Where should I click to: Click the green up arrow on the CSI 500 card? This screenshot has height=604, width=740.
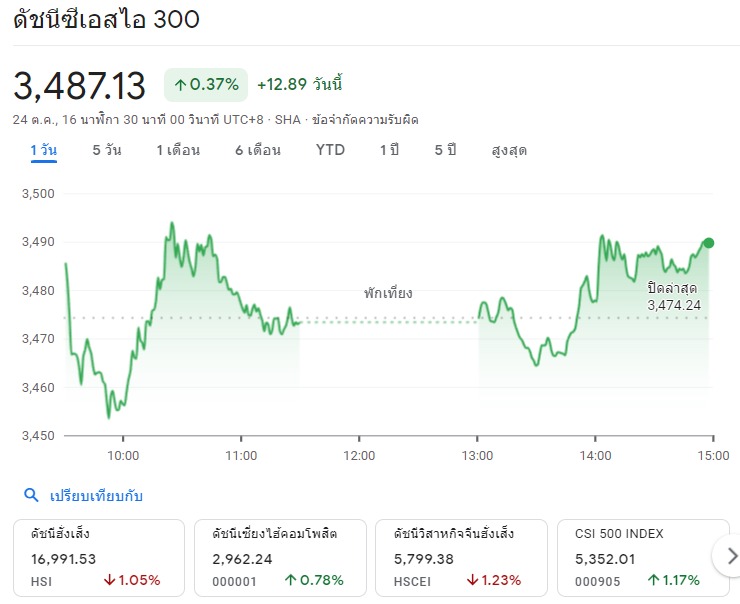[654, 580]
